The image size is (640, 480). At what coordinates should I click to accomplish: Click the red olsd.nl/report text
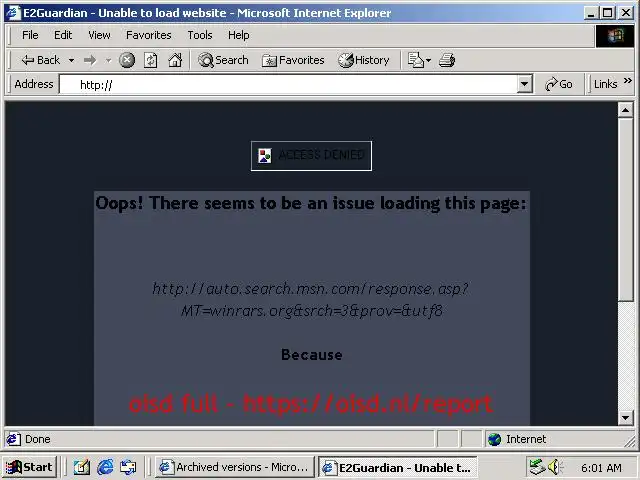click(x=311, y=404)
